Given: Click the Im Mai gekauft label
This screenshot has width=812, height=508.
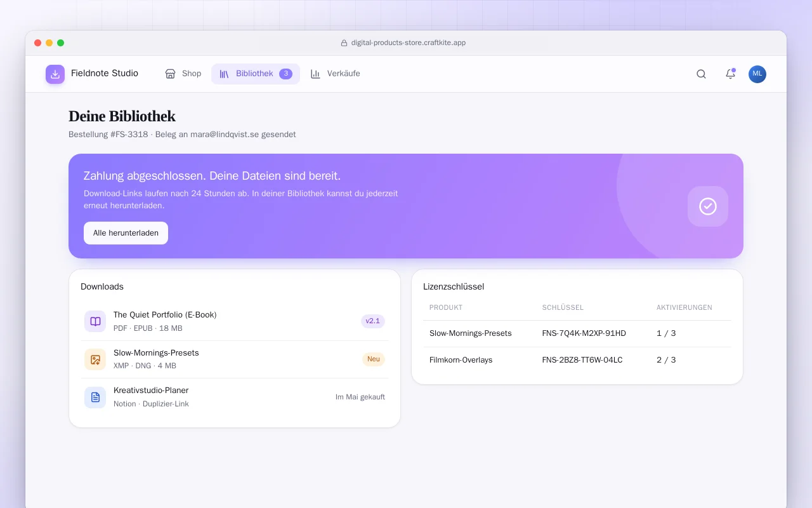Looking at the screenshot, I should (360, 397).
